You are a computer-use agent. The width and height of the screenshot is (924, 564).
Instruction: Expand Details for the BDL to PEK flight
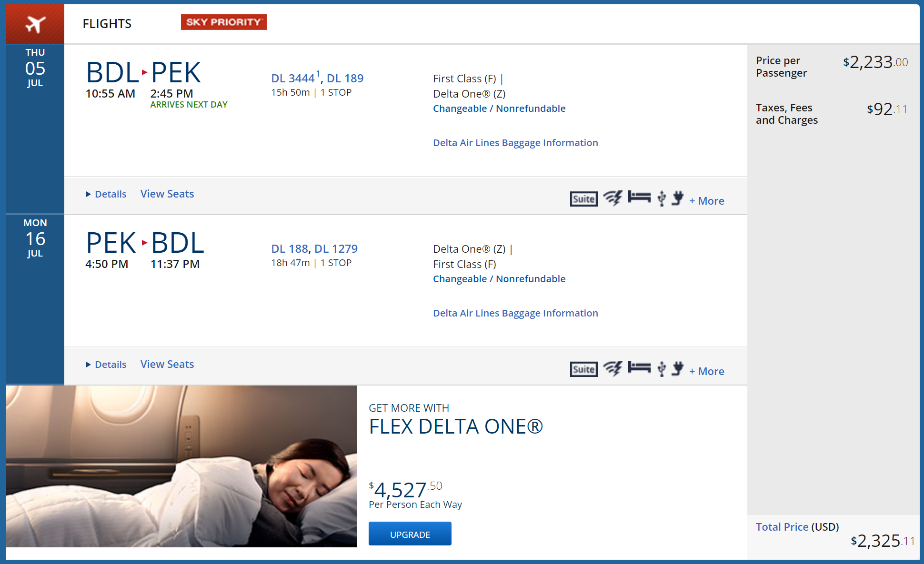click(106, 194)
